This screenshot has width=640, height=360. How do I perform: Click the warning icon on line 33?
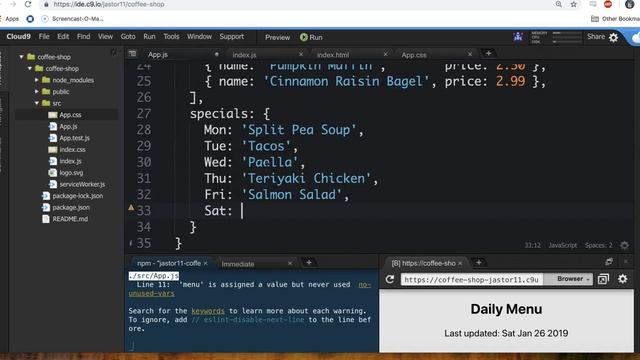tap(131, 208)
